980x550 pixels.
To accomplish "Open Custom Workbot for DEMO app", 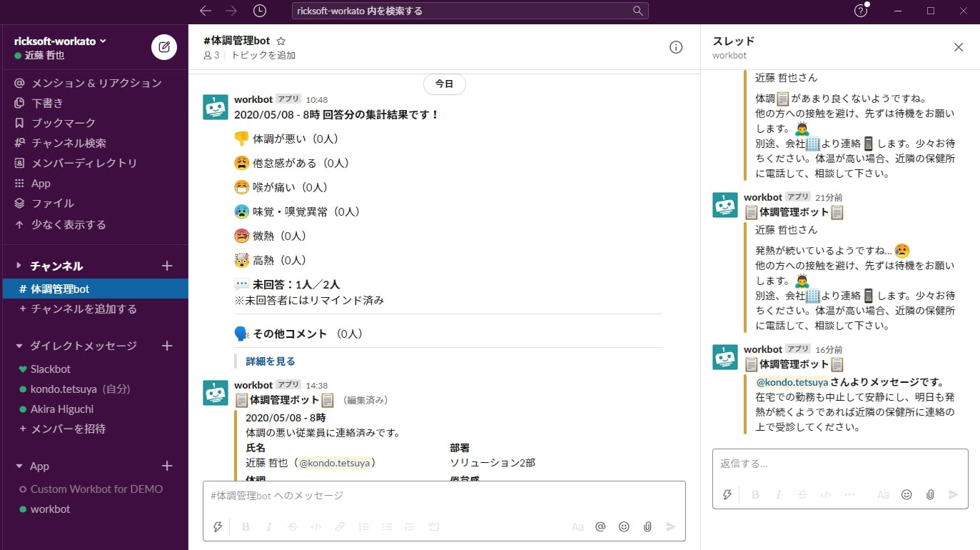I will point(94,489).
